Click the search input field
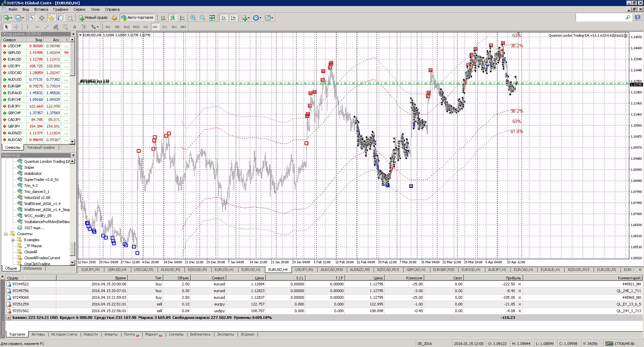Screen dimensions: 644x347 (600, 17)
